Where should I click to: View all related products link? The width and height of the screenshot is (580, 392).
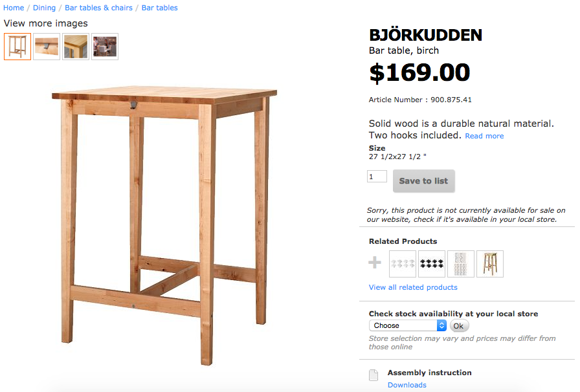[x=413, y=287]
